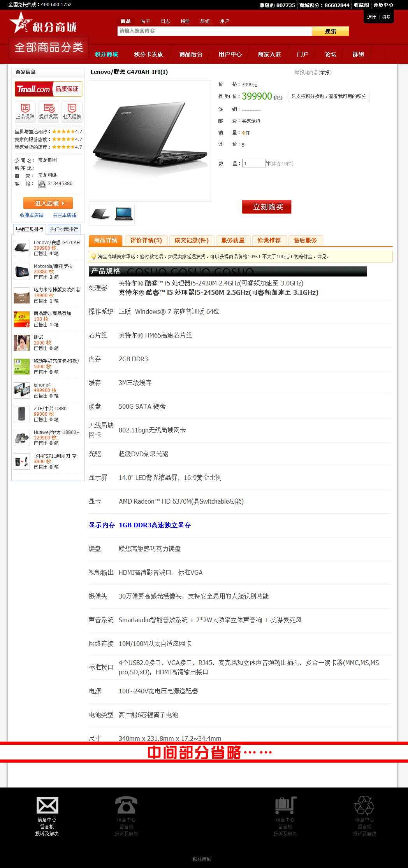Click 收藏本店铺 link

click(x=32, y=215)
